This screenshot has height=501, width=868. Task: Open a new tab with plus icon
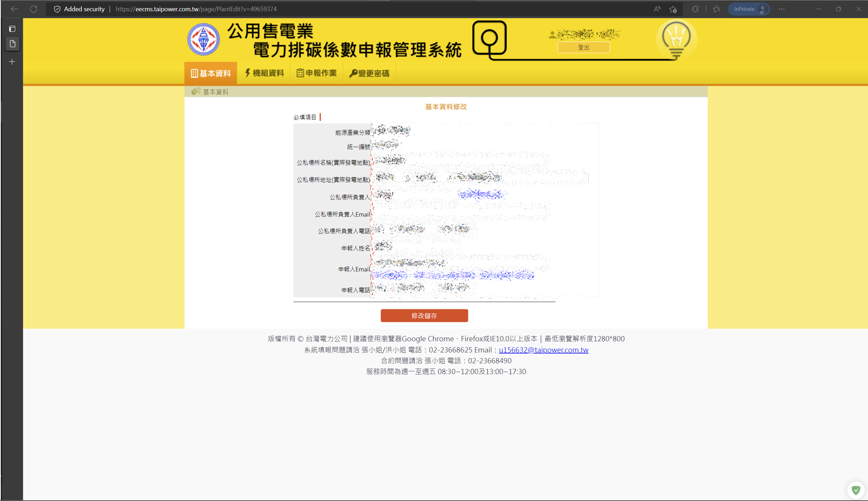[12, 62]
